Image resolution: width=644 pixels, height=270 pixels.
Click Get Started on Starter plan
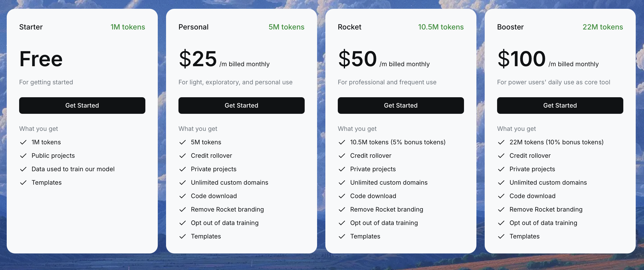tap(82, 106)
